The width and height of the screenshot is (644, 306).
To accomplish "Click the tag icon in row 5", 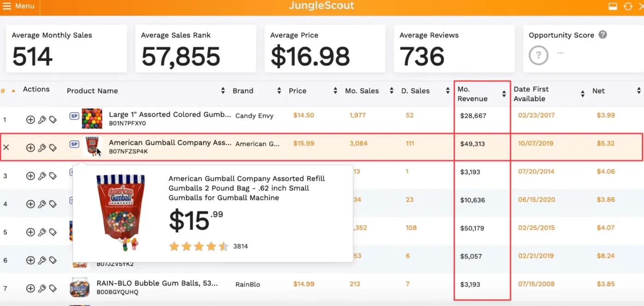I will click(x=53, y=232).
